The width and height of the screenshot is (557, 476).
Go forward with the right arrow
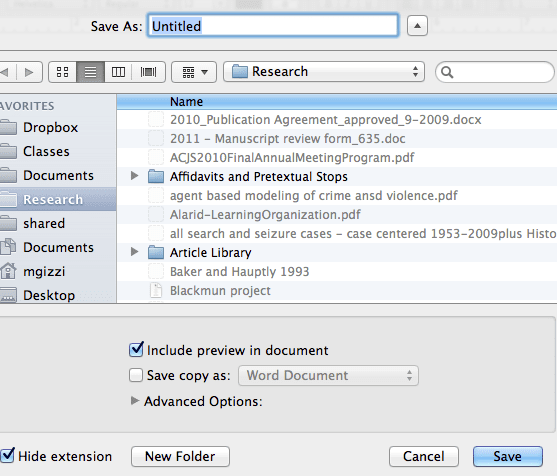(x=29, y=72)
